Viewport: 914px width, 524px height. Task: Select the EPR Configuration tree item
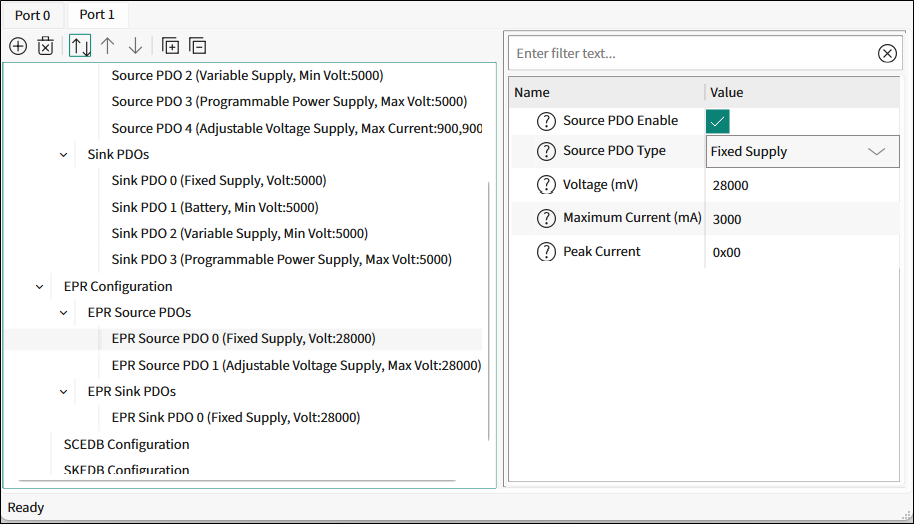coord(118,287)
